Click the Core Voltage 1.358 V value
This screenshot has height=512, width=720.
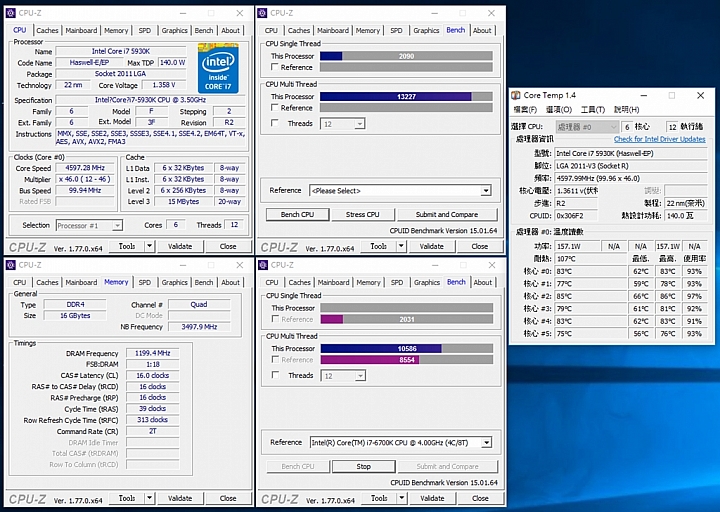(x=164, y=85)
